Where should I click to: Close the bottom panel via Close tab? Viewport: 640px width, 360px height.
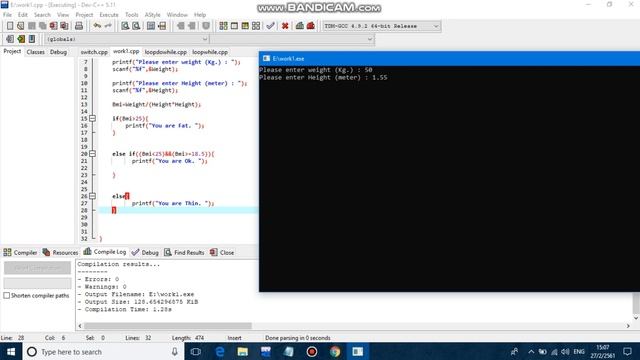click(x=222, y=252)
